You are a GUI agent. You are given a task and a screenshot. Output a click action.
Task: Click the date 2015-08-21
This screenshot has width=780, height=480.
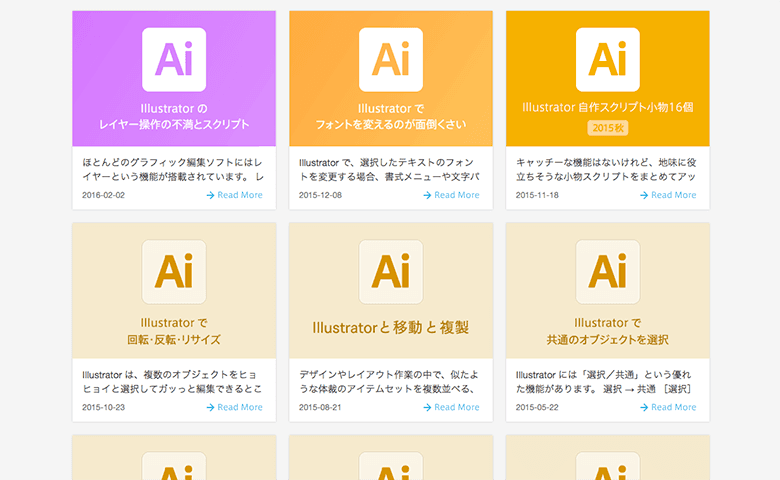tap(320, 407)
